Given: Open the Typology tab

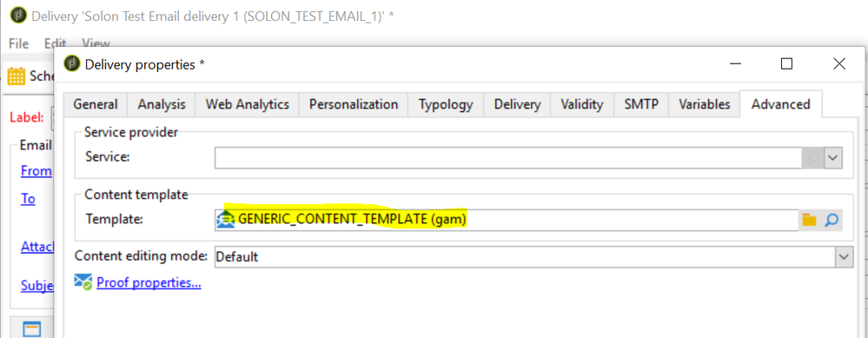Looking at the screenshot, I should click(446, 104).
